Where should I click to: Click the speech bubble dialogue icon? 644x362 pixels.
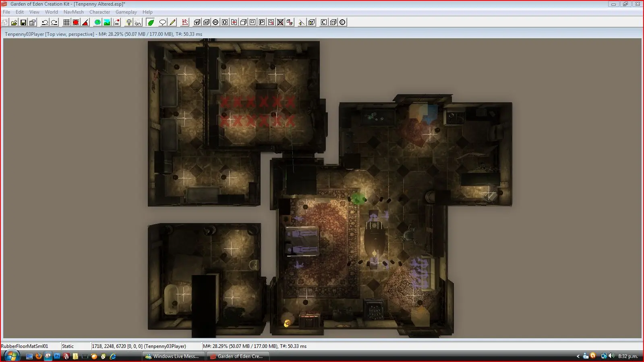(x=163, y=23)
